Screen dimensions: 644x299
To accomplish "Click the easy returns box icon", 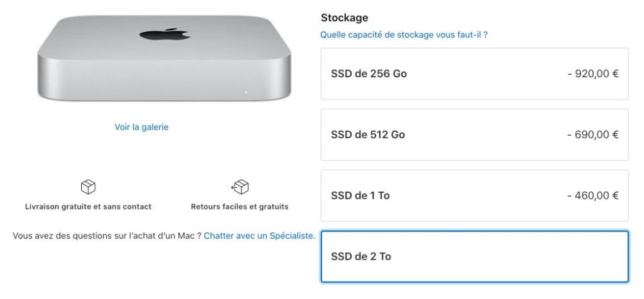I will [x=240, y=187].
